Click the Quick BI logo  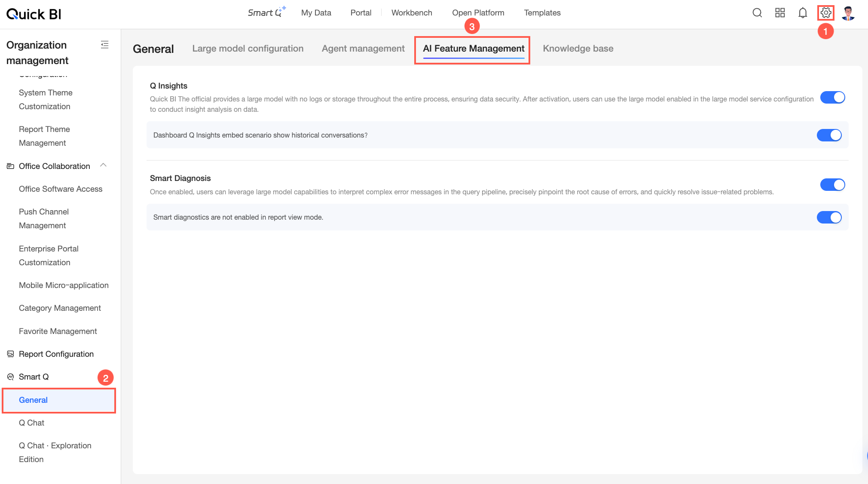coord(34,14)
